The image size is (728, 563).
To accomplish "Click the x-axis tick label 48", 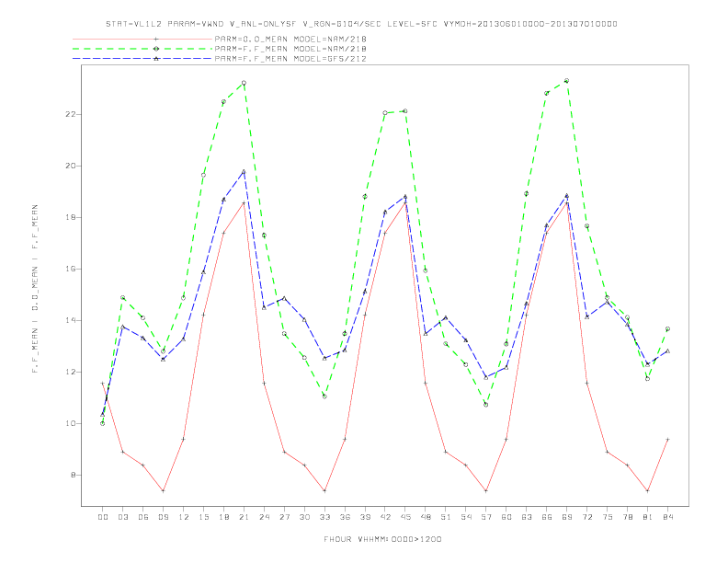I will pos(426,517).
